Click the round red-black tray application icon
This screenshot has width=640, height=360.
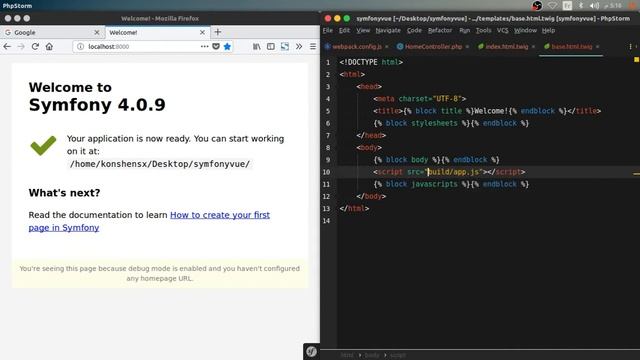coord(537,5)
